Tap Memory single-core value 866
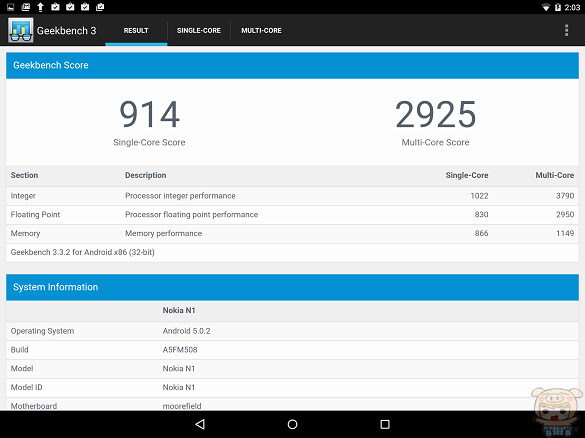 (481, 233)
